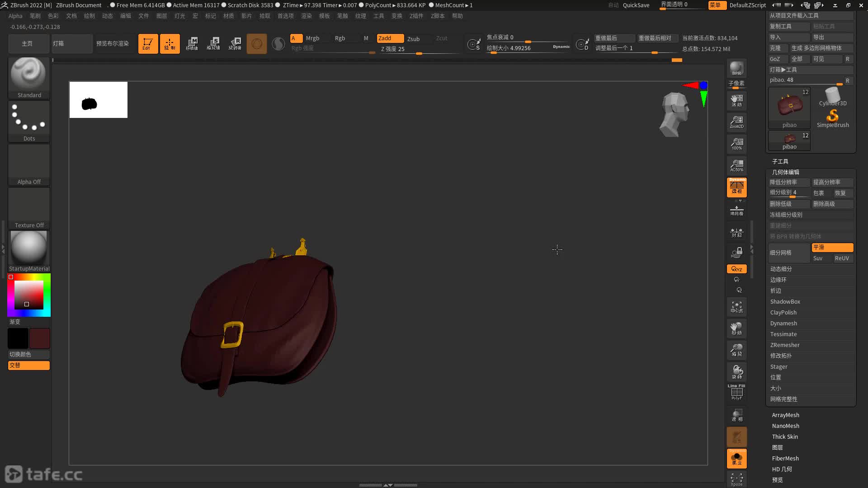The image size is (868, 488).
Task: Expand the ArrayMesh section
Action: coord(786,415)
